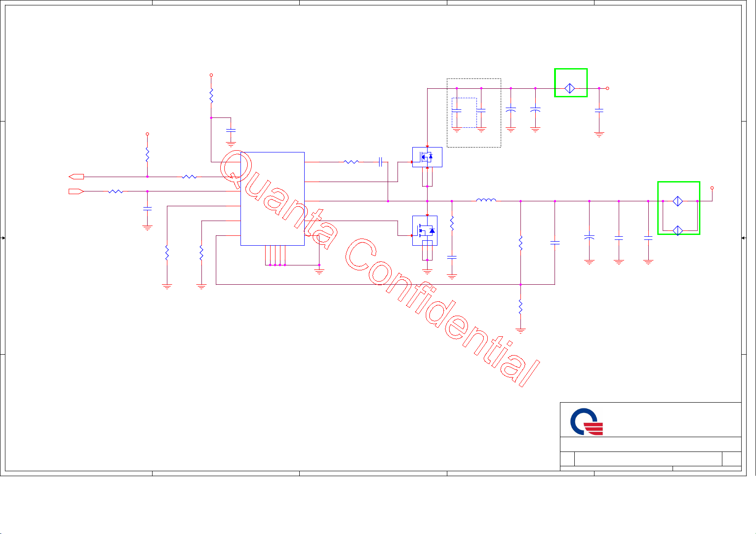Click the output off-page connector pointing left

[x=76, y=177]
